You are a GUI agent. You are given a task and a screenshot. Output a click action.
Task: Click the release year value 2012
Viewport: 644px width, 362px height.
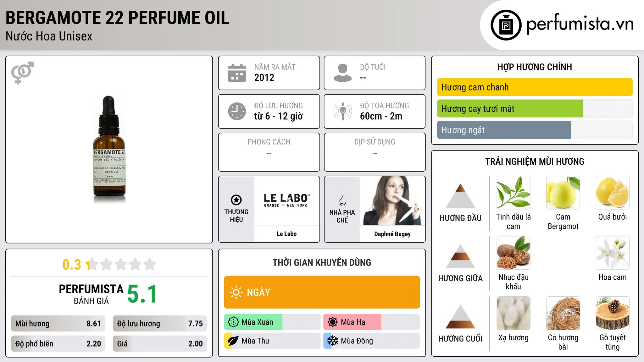264,78
